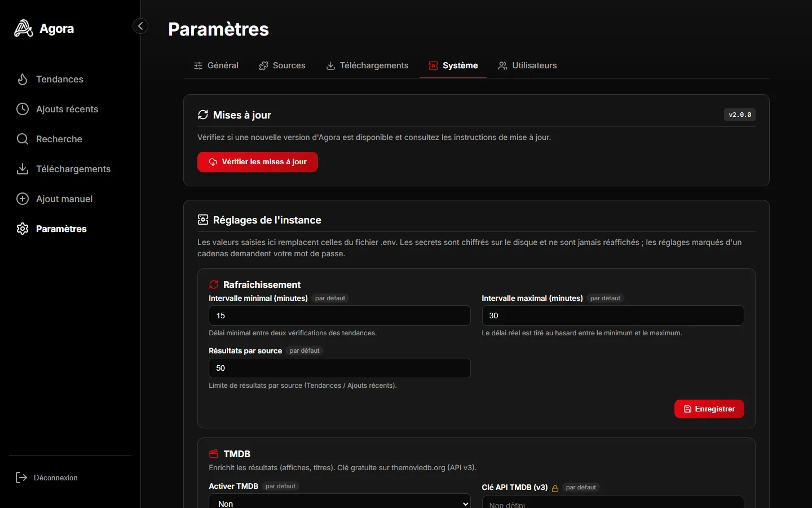Click the Paramètres page heading
The image size is (812, 508).
[218, 29]
